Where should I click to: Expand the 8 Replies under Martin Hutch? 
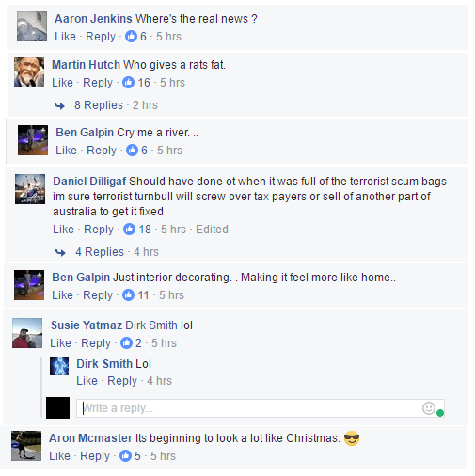click(99, 105)
